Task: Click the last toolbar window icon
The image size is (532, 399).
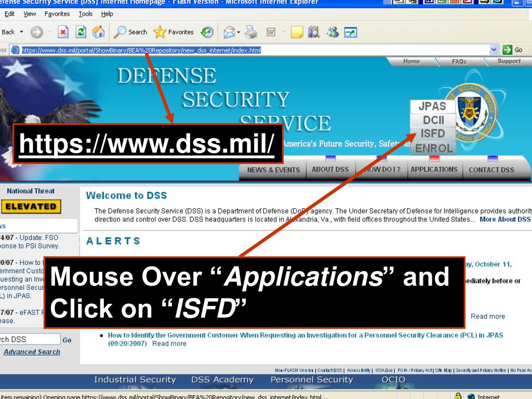Action: click(351, 33)
